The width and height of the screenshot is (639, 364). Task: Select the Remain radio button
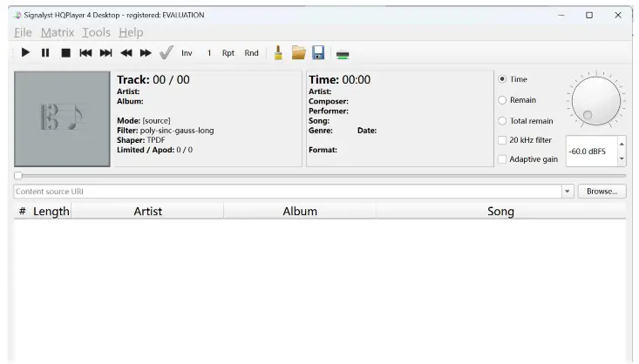click(x=502, y=100)
